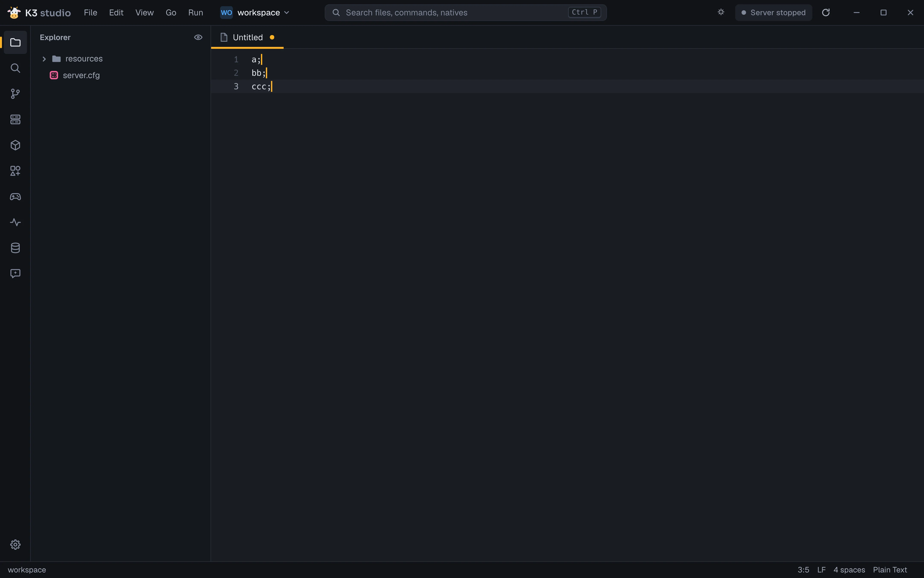Change indentation via 4 spaces status item

pyautogui.click(x=849, y=570)
